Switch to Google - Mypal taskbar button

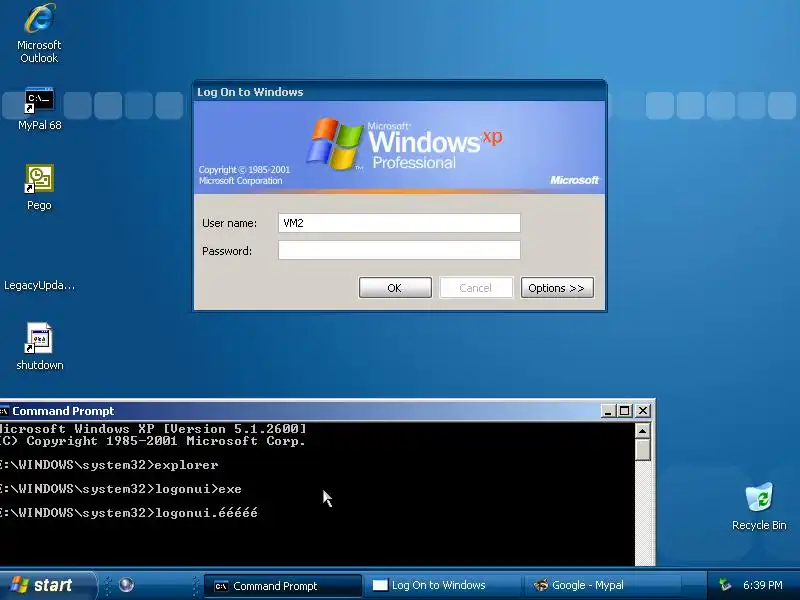click(602, 586)
